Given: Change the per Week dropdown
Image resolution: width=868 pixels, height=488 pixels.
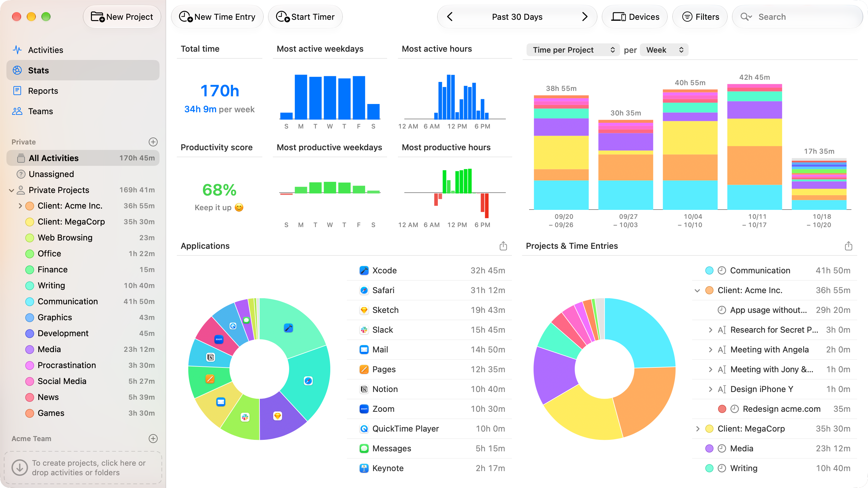Looking at the screenshot, I should tap(664, 50).
